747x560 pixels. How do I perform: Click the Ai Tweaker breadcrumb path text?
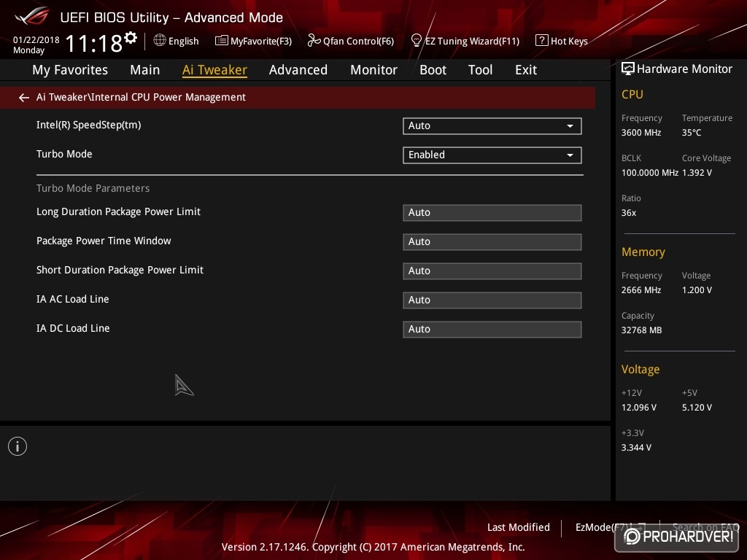(141, 97)
